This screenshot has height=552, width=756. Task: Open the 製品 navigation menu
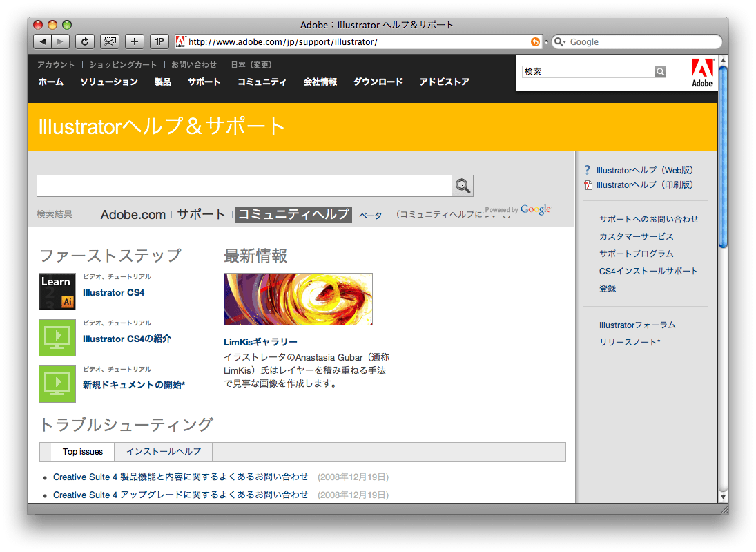[163, 82]
